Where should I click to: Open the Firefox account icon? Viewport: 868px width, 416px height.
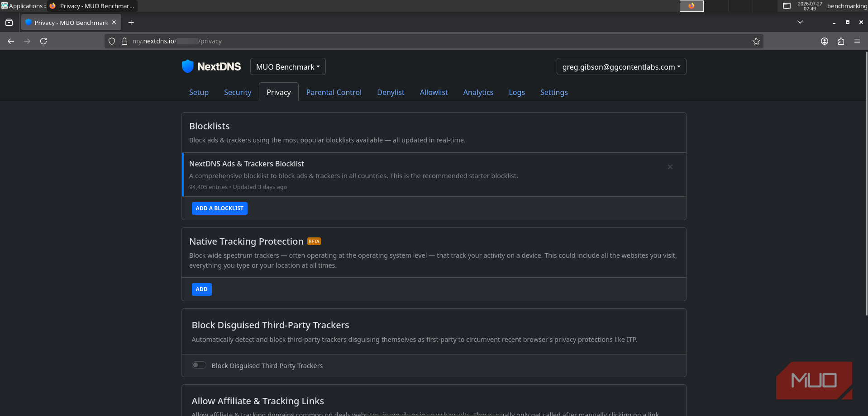pyautogui.click(x=825, y=41)
